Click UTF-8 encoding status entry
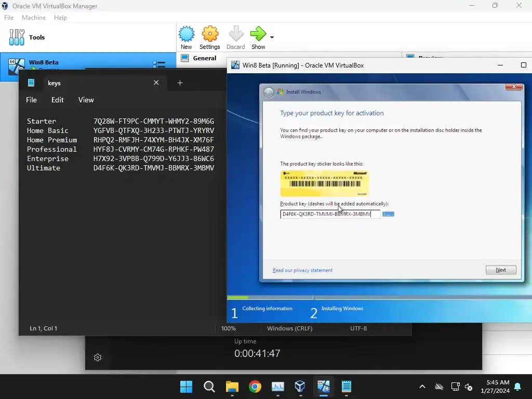The width and height of the screenshot is (532, 399). pyautogui.click(x=358, y=328)
